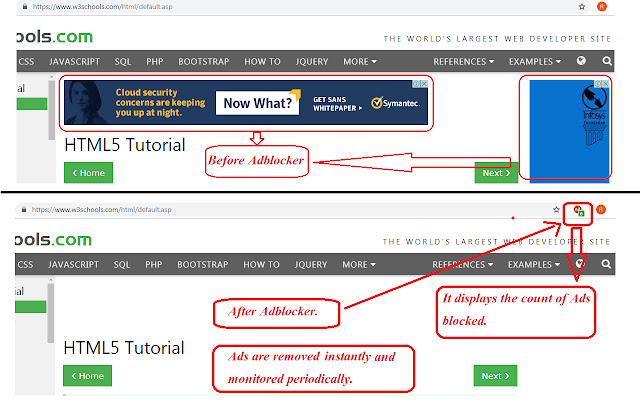Viewport: 640px width, 400px height.
Task: Click 'GET SANS WHITEPAPER' link in ad
Action: pyautogui.click(x=337, y=104)
